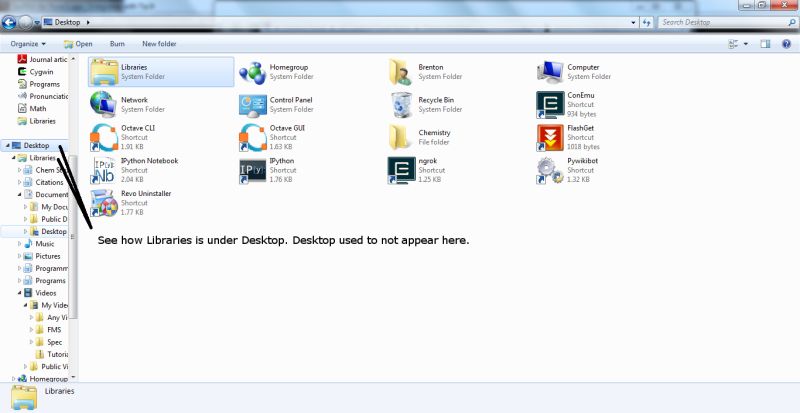Expand the Music library node
The width and height of the screenshot is (800, 413).
coord(20,244)
